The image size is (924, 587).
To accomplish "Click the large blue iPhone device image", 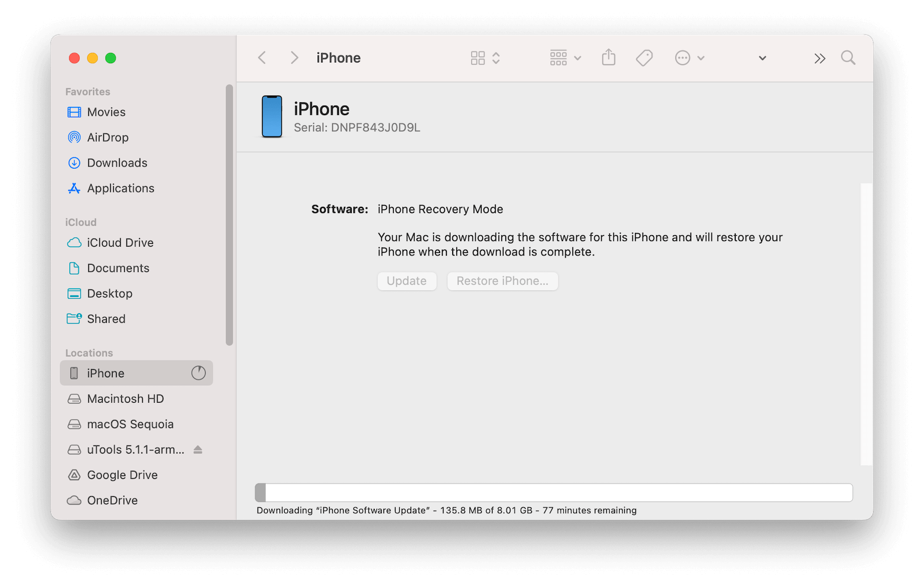I will pyautogui.click(x=272, y=117).
